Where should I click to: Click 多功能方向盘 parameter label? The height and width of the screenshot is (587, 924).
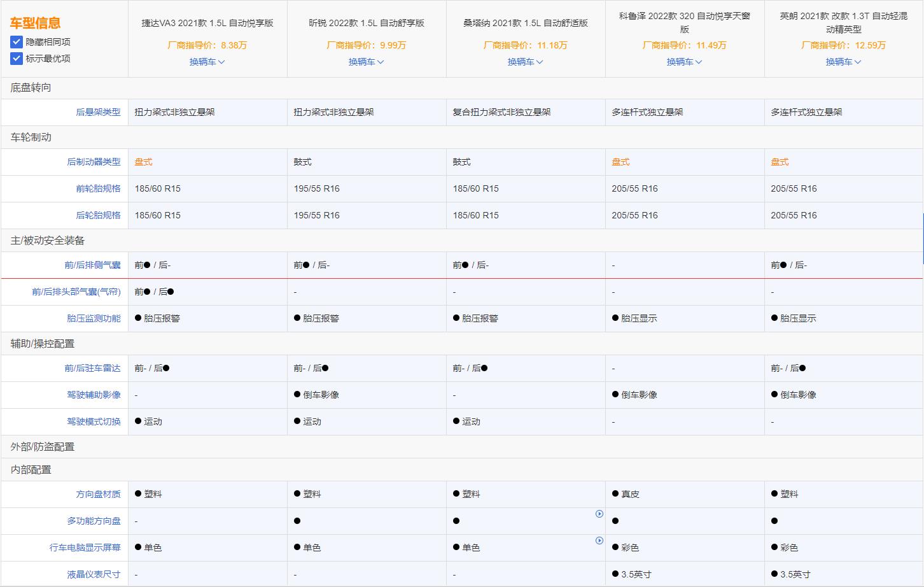[x=94, y=521]
